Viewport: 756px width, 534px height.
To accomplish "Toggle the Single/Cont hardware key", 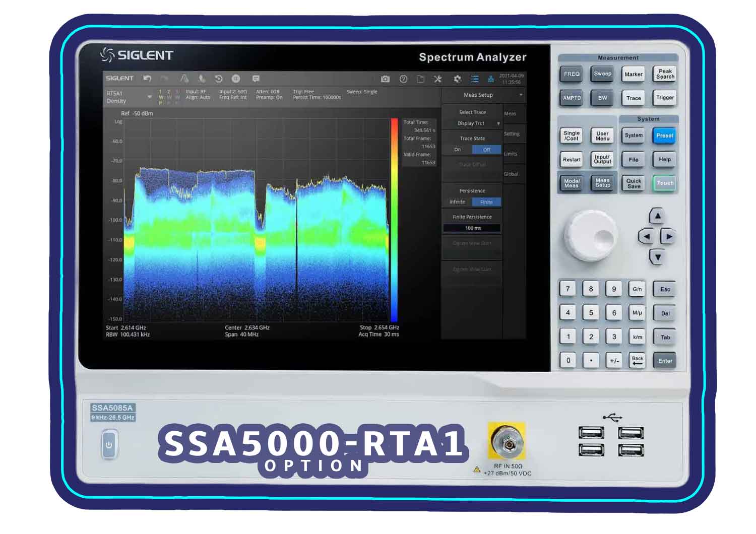I will point(572,136).
